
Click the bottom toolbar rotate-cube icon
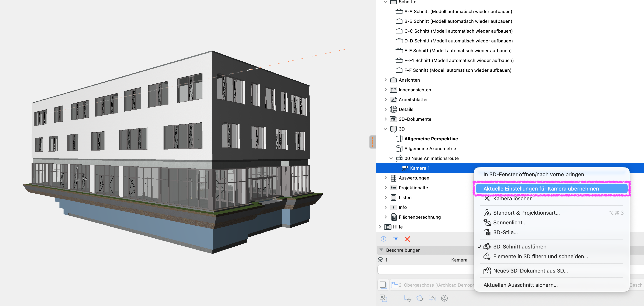[420, 298]
